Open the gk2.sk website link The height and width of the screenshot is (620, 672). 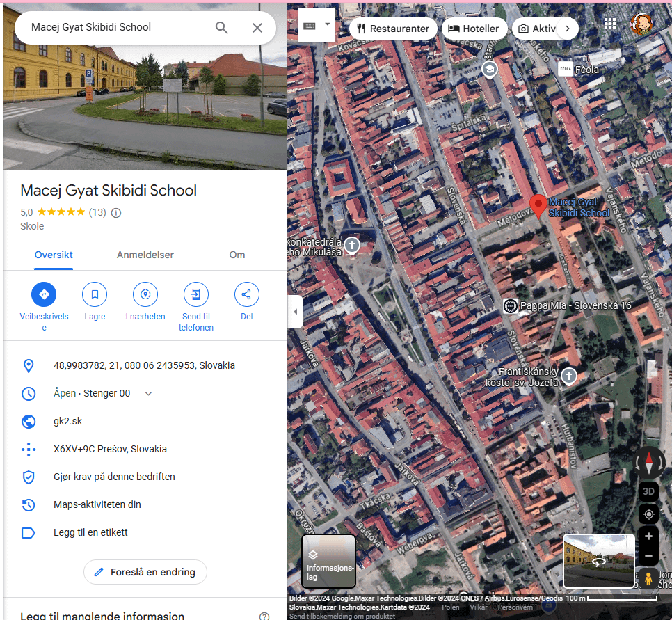[x=67, y=421]
